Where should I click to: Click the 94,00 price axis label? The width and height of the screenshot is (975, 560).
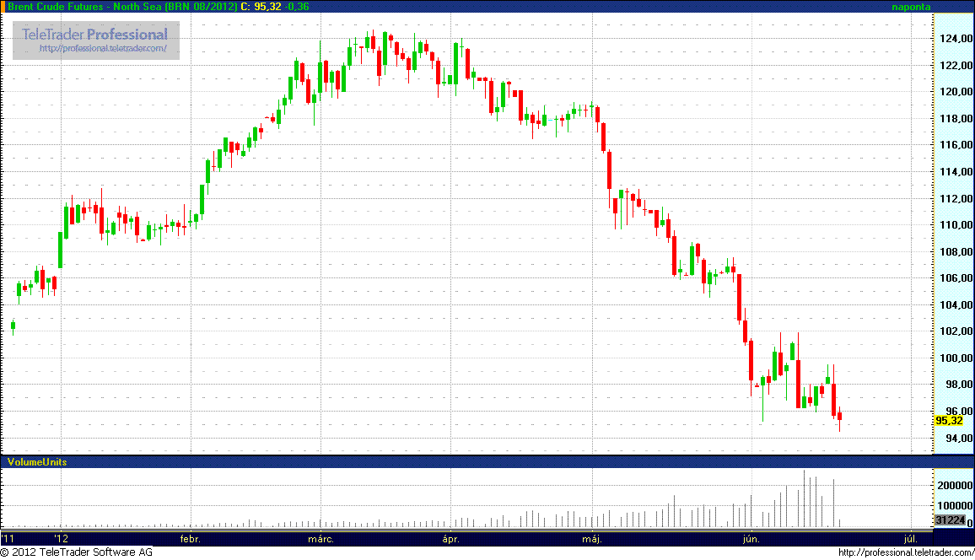959,439
